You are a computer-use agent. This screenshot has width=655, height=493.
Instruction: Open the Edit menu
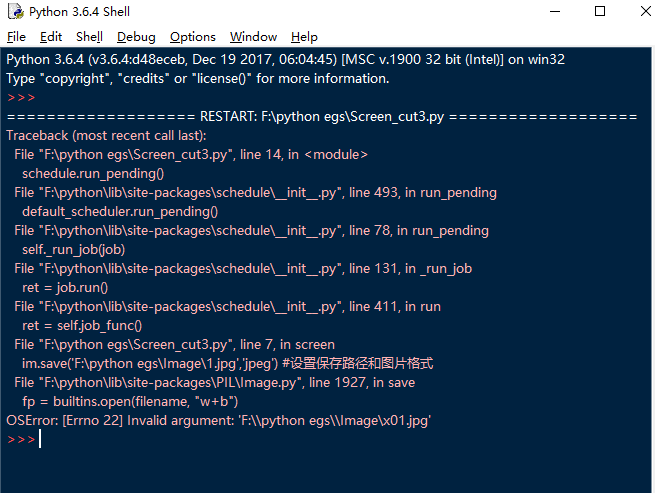51,37
